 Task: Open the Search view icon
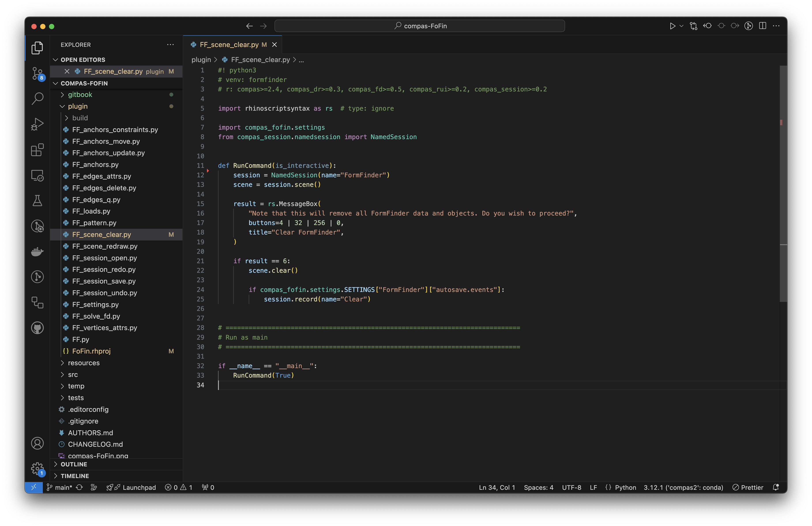coord(37,99)
